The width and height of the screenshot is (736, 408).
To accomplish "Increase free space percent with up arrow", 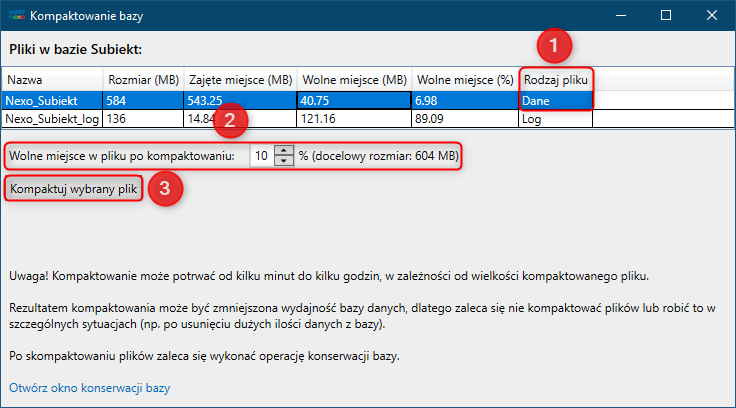I will click(284, 151).
